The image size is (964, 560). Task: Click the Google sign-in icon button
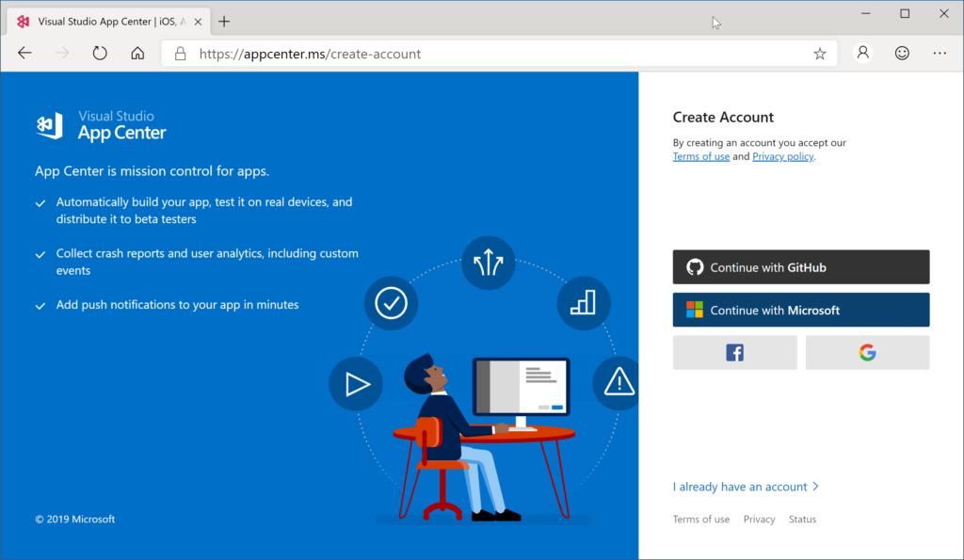(x=867, y=353)
